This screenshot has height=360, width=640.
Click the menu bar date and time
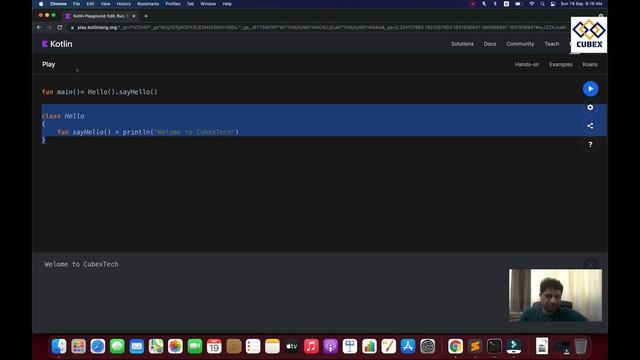click(x=581, y=4)
